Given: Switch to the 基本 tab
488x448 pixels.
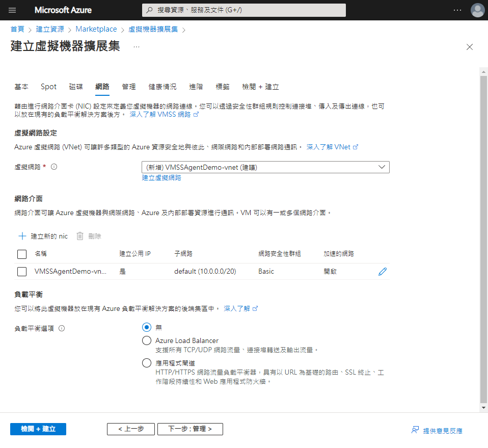Looking at the screenshot, I should coord(21,87).
